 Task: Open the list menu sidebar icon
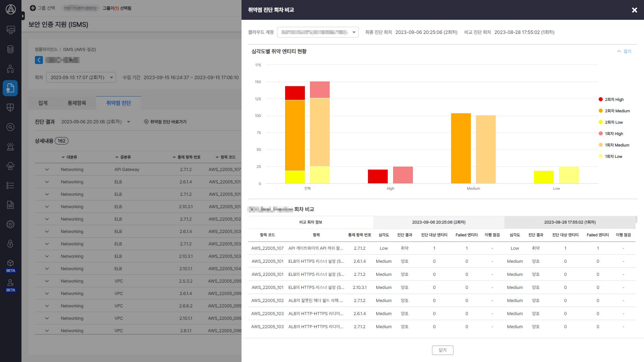click(x=10, y=185)
